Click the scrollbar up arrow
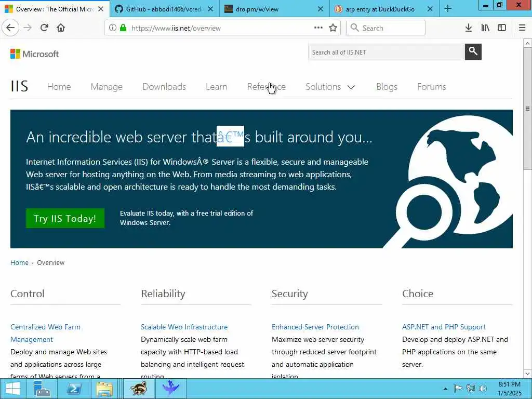 point(528,44)
